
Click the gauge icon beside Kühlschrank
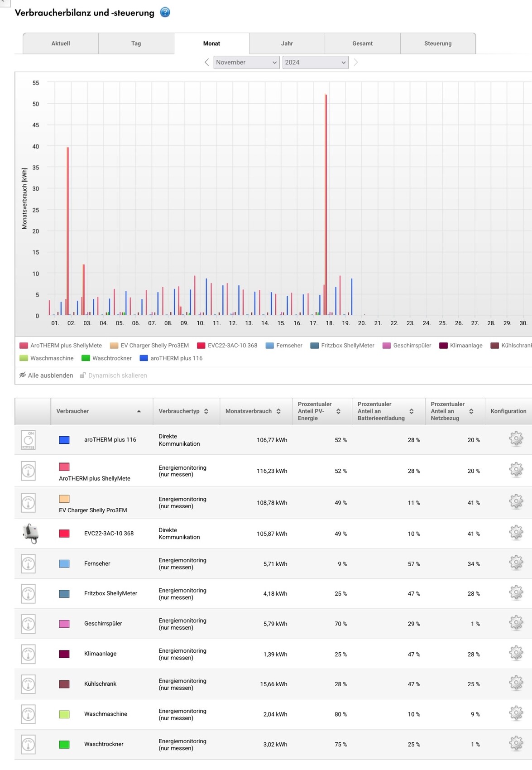(29, 684)
